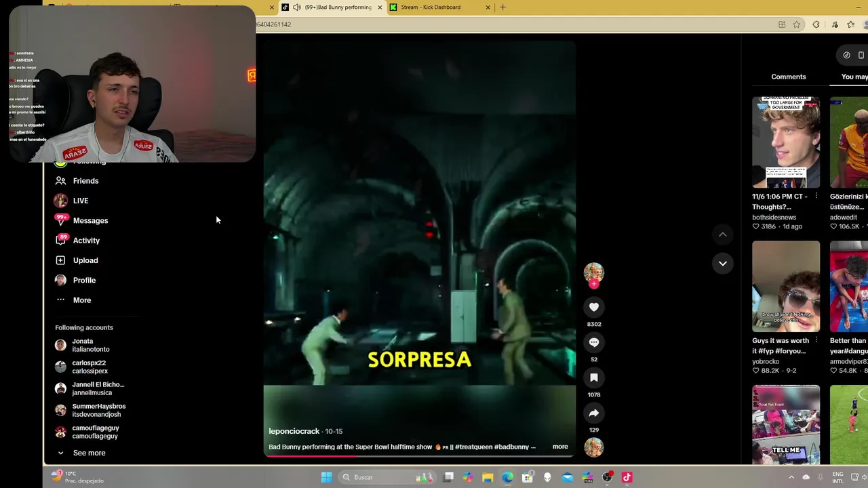Bookmark the video to favorites
This screenshot has width=868, height=488.
[594, 378]
